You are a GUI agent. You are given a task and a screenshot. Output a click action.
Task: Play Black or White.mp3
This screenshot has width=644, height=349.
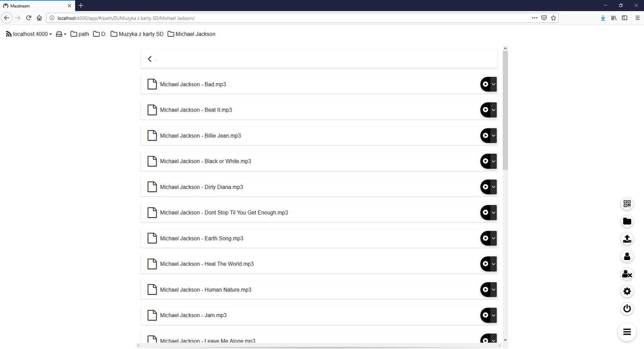click(x=485, y=161)
